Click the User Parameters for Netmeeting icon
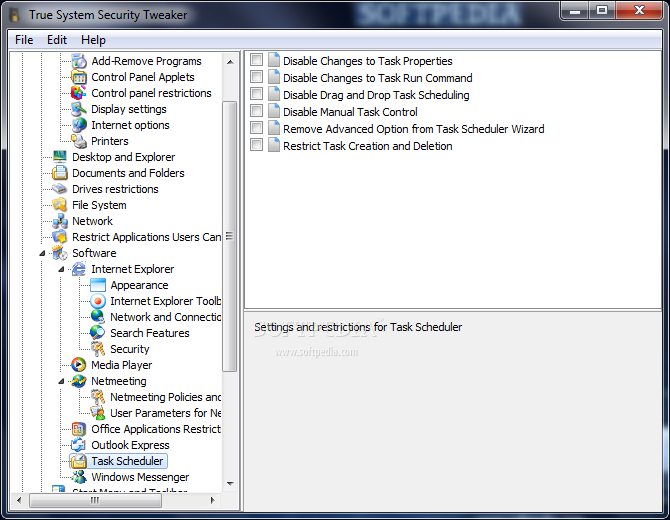The image size is (670, 520). click(98, 413)
